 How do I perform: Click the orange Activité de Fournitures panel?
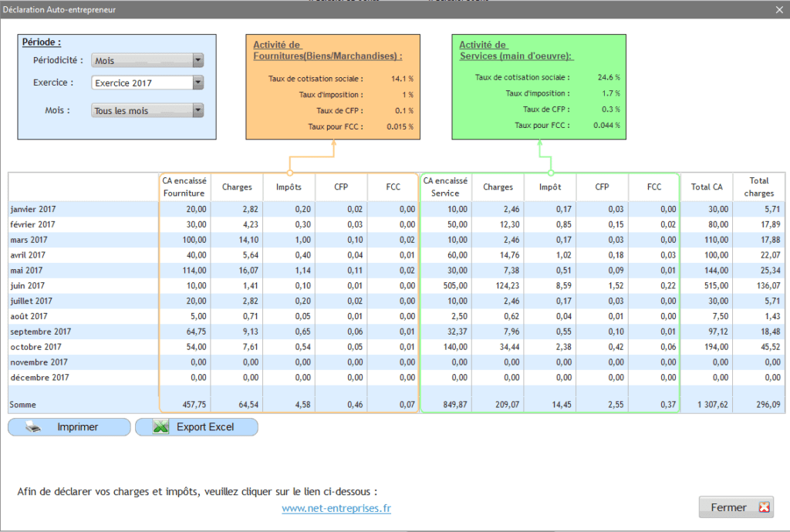[x=333, y=86]
